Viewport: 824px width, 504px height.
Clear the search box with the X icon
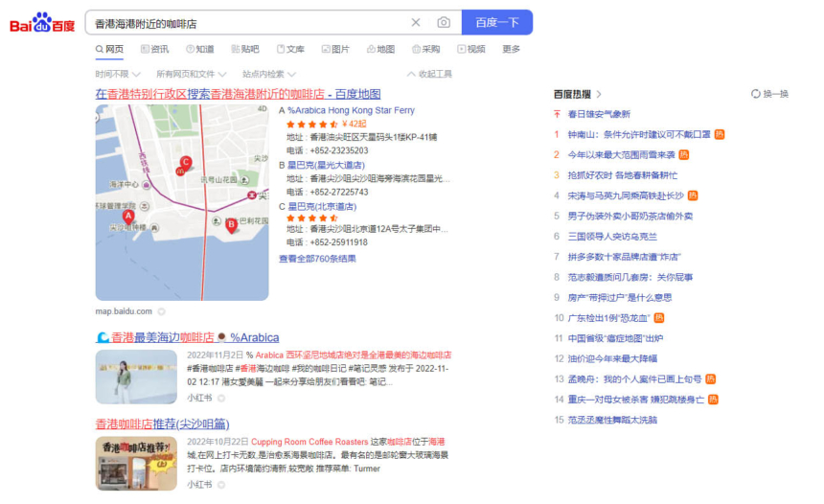click(416, 23)
